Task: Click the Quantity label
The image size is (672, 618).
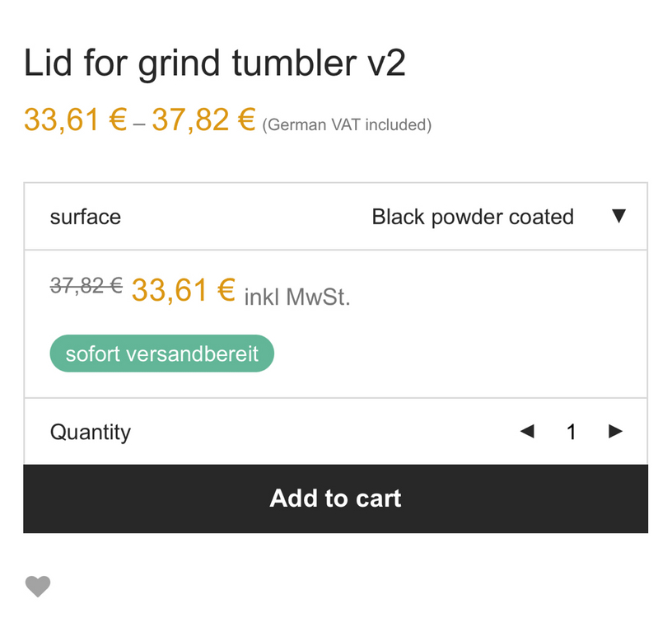Action: tap(91, 432)
